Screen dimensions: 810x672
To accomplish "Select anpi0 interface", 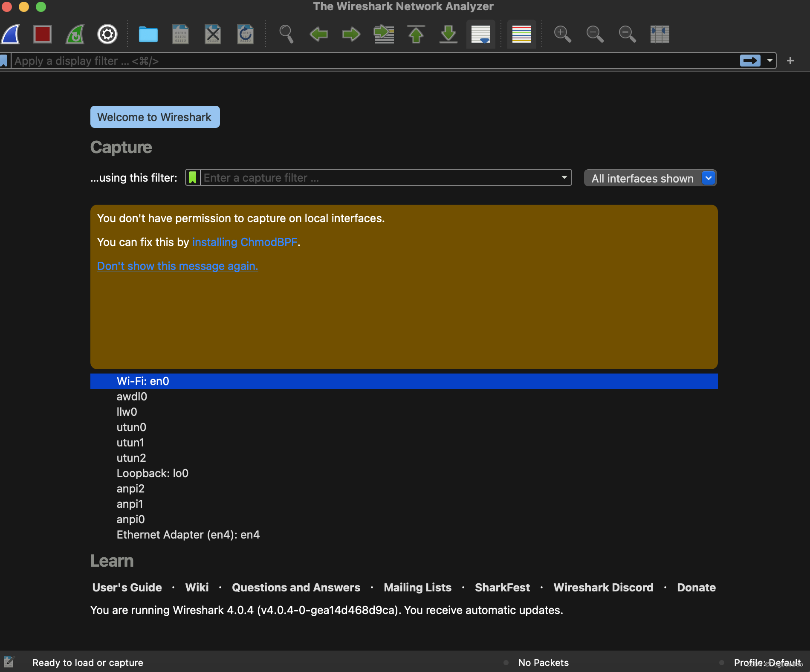I will coord(404,519).
